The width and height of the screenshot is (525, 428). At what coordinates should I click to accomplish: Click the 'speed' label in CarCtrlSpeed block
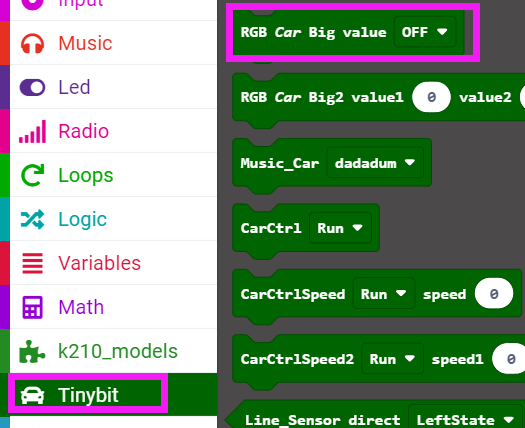click(444, 295)
